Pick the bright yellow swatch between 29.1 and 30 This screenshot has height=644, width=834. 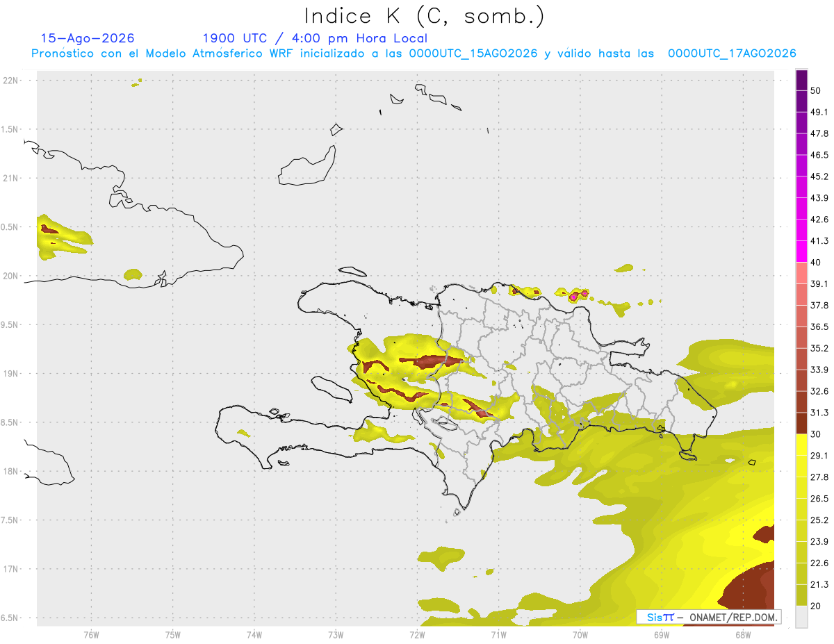coord(801,445)
